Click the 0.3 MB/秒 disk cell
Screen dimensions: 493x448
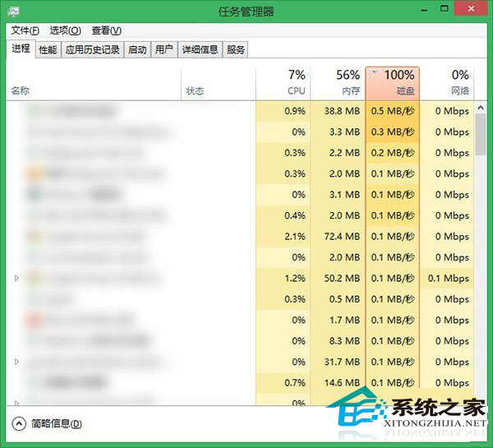(393, 132)
